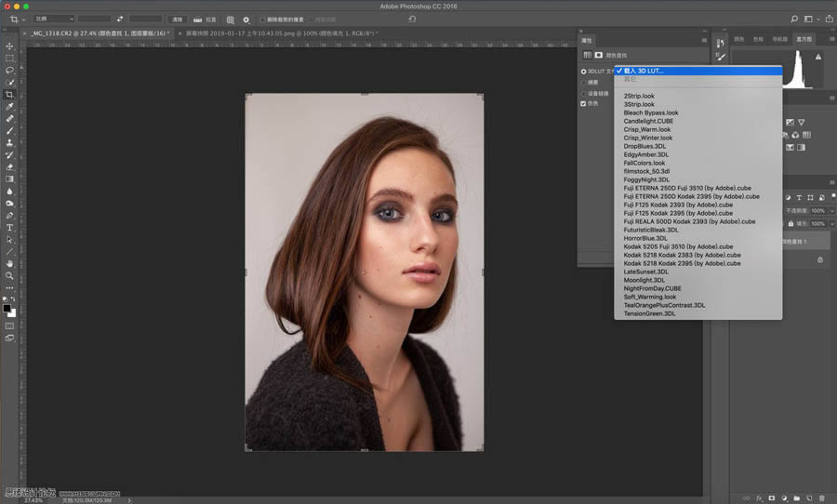This screenshot has height=504, width=837.
Task: Select the Move tool in the toolbar
Action: 9,46
